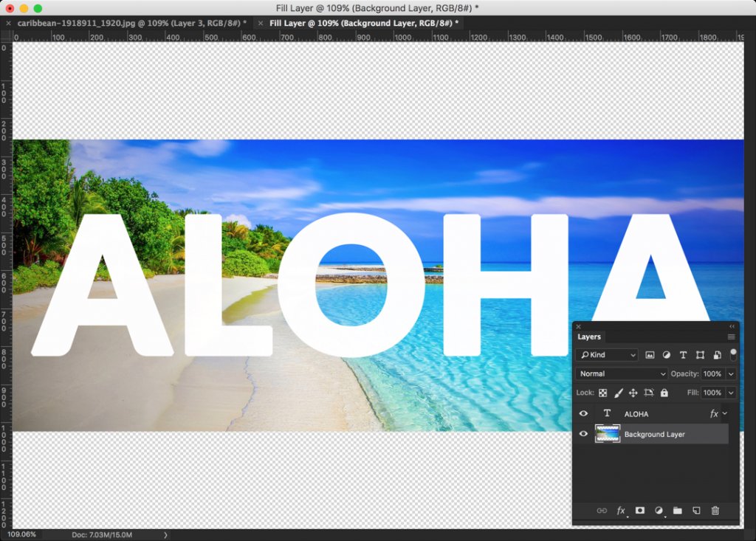Screen dimensions: 756x541
Task: Add a layer mask from the panel bottom
Action: 640,510
